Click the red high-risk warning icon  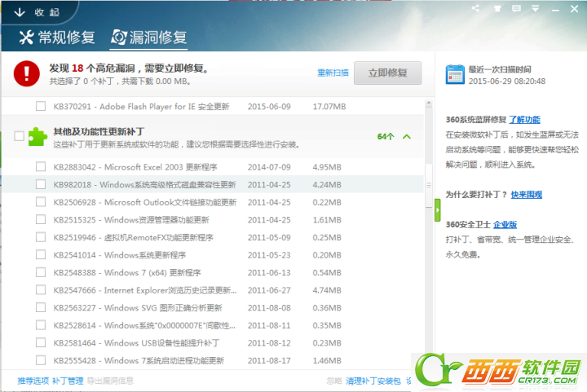pyautogui.click(x=27, y=73)
